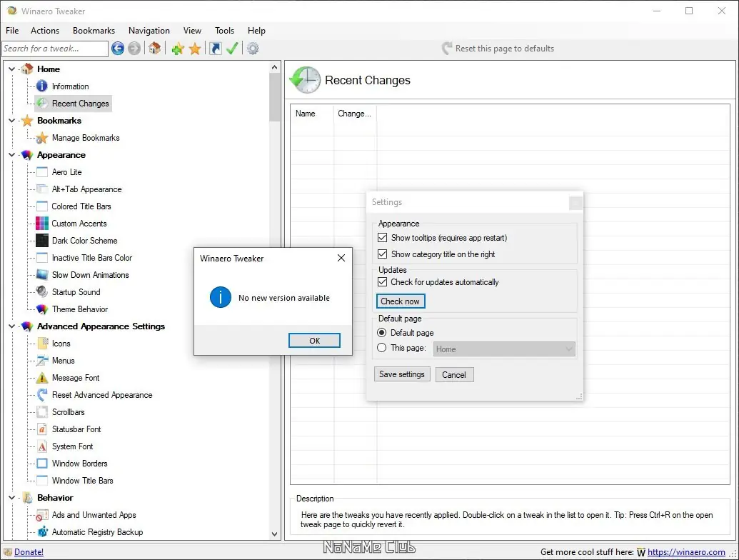Click the Bookmarks star toolbar icon
Viewport: 739px width, 560px height.
coord(195,48)
